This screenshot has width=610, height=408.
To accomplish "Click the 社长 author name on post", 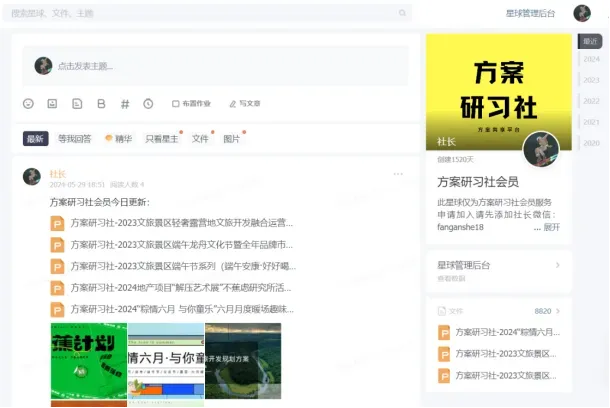I will click(58, 173).
